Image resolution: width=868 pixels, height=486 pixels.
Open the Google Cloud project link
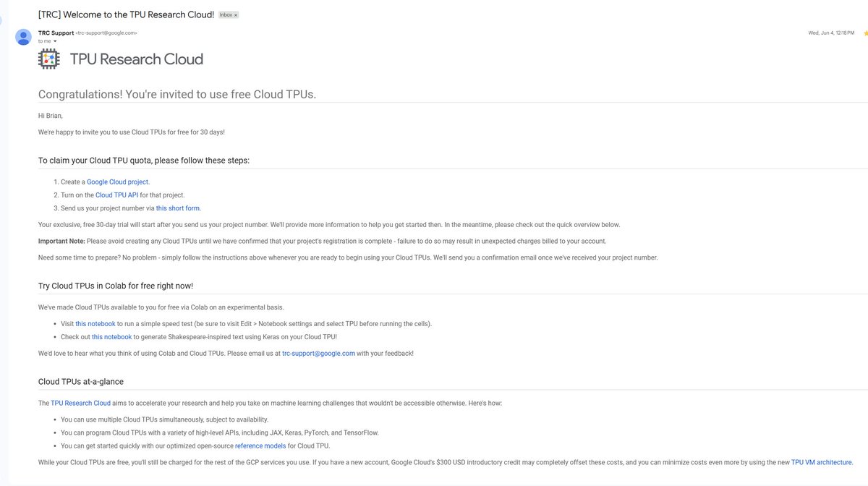[118, 182]
